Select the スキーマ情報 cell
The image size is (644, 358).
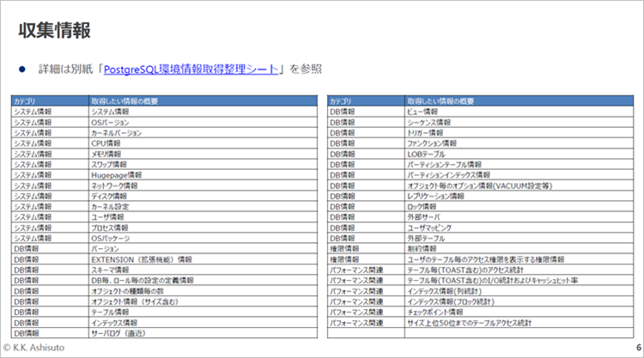[203, 270]
